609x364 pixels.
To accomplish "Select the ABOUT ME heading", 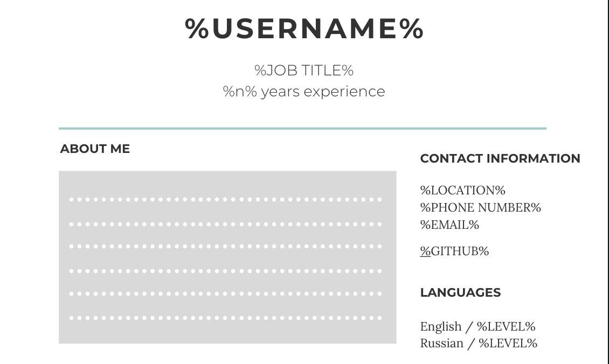I will pos(95,149).
